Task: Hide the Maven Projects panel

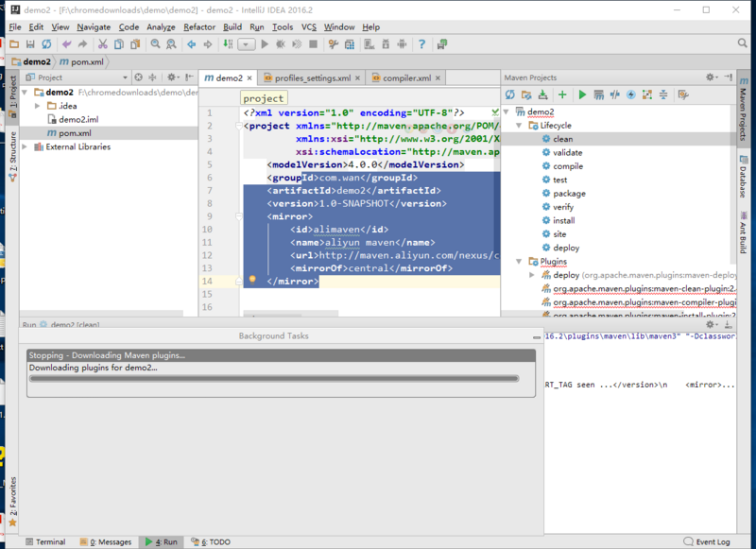Action: (x=728, y=77)
